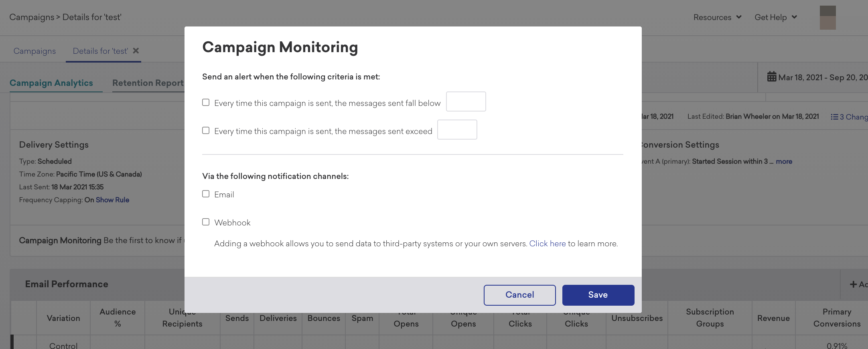Cancel the Campaign Monitoring dialog
The width and height of the screenshot is (868, 349).
click(x=519, y=295)
